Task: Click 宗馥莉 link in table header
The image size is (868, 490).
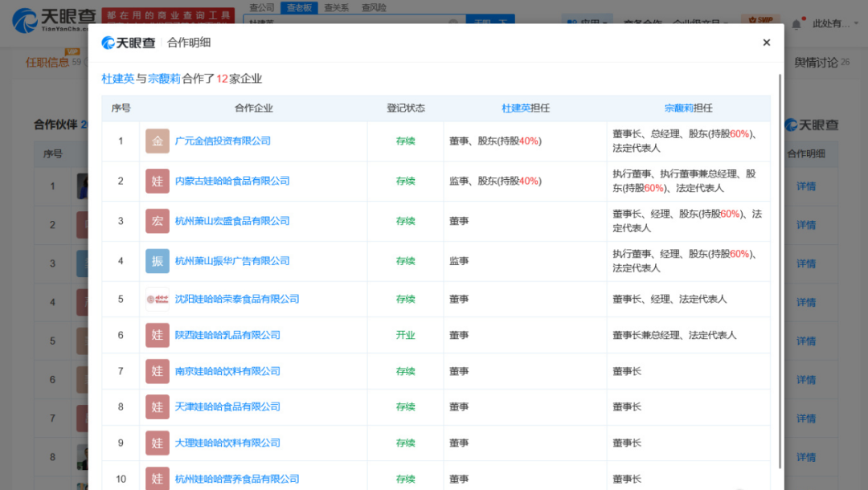Action: coord(678,108)
